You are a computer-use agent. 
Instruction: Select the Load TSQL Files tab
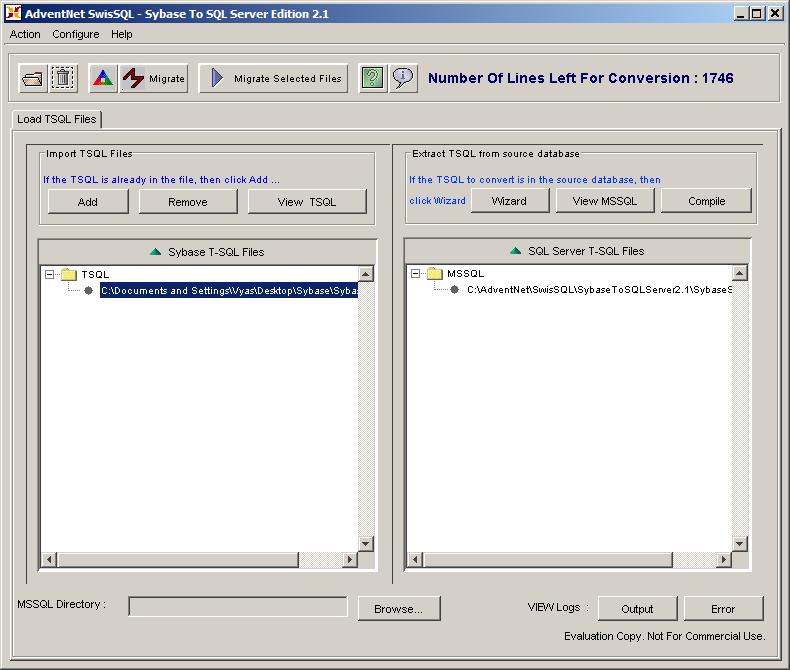tap(56, 119)
